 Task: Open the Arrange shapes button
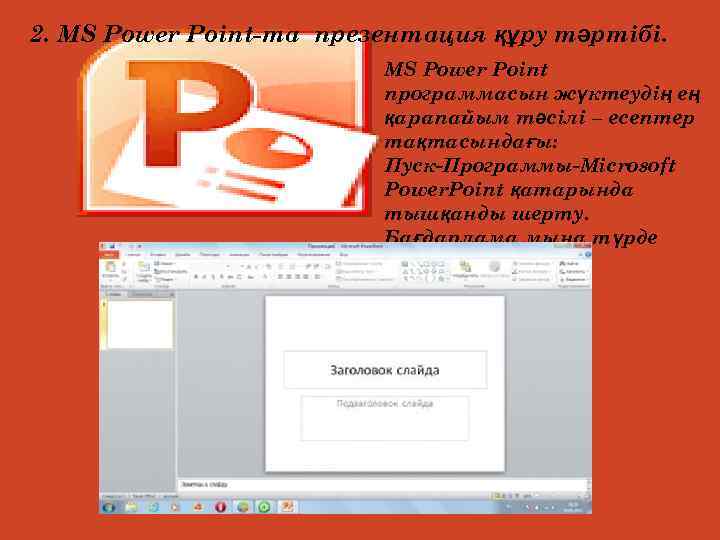coord(465,270)
